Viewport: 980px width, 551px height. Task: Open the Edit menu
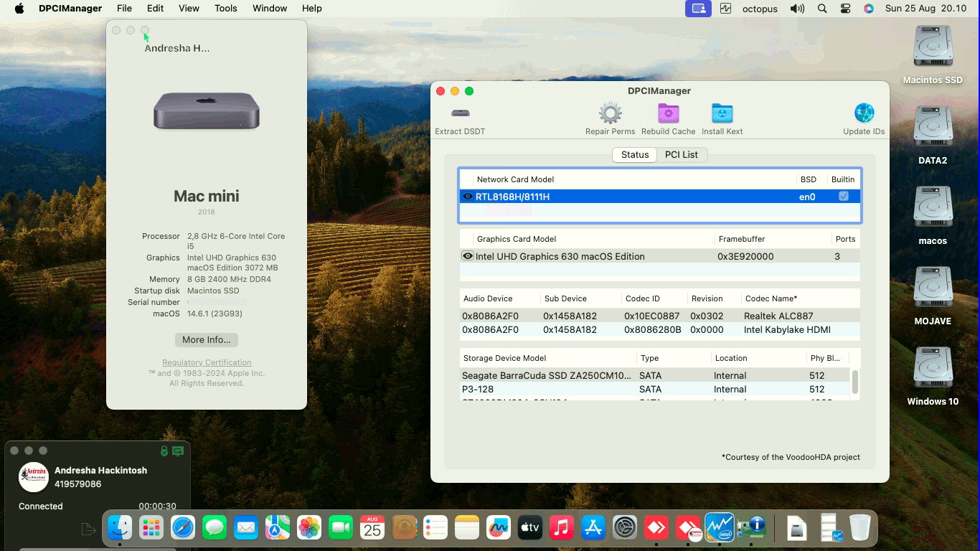[155, 9]
